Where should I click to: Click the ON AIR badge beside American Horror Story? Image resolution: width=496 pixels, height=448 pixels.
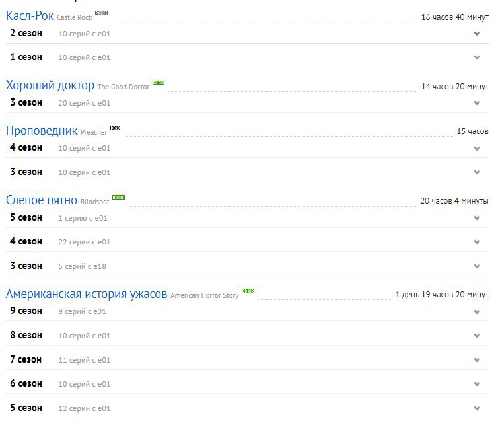248,291
